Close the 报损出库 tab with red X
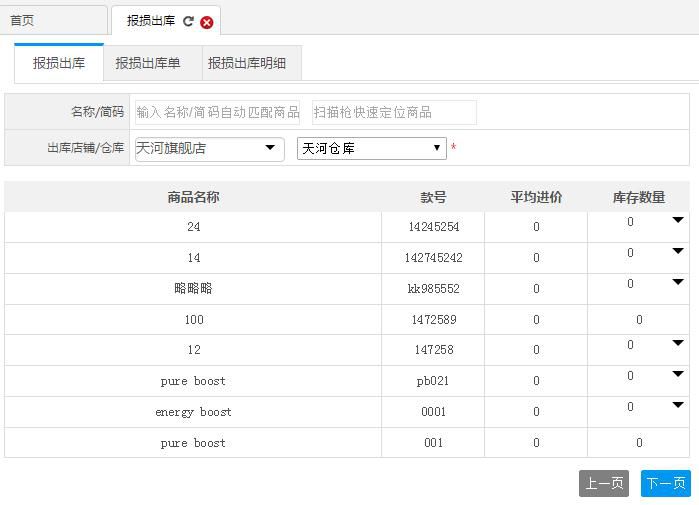 (x=207, y=22)
